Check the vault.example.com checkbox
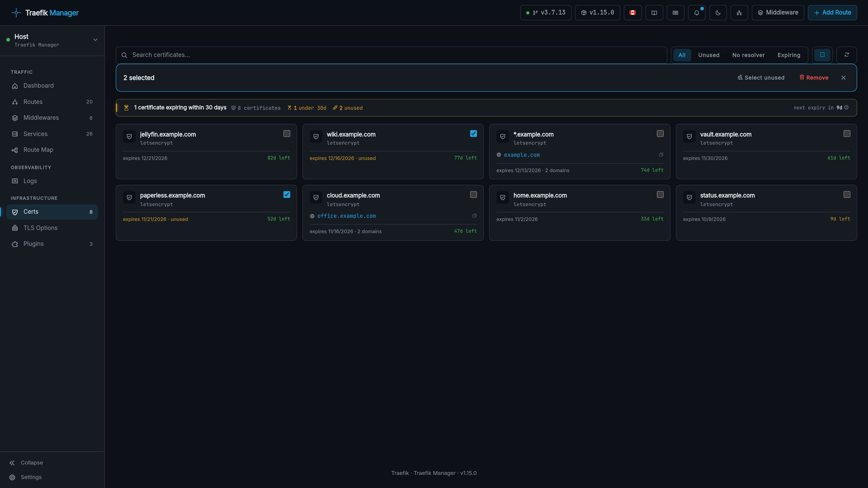This screenshot has height=488, width=868. 847,134
